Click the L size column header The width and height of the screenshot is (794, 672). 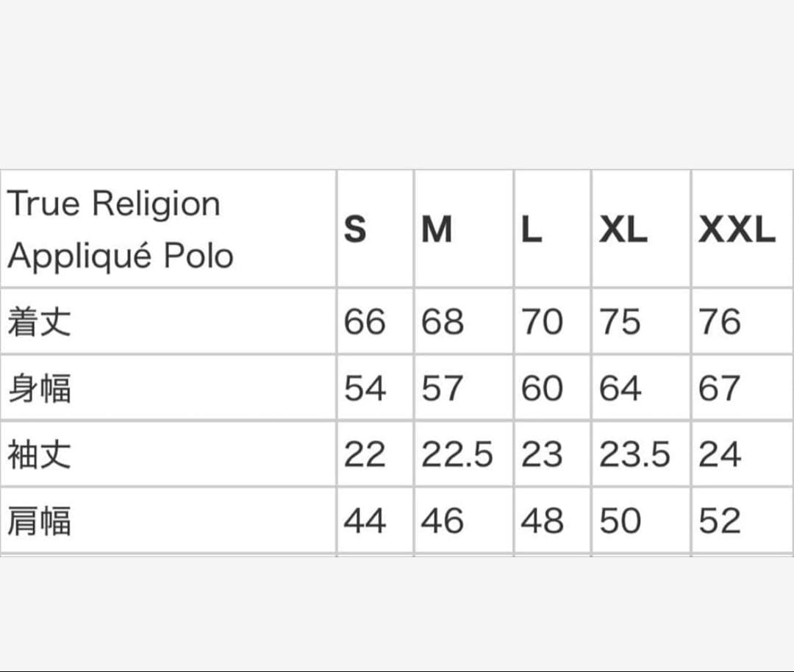tap(531, 230)
